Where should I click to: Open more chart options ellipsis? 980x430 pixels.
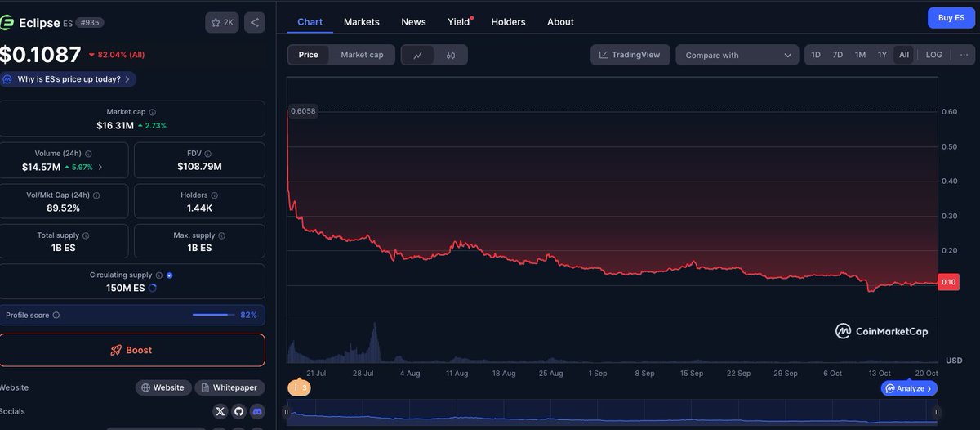coord(964,55)
